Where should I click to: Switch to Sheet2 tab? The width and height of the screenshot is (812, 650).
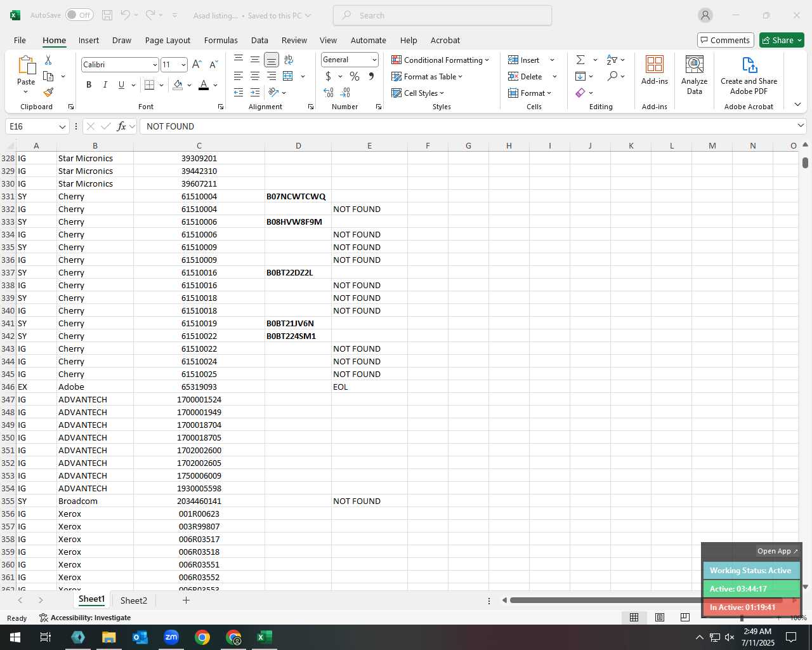(x=134, y=600)
